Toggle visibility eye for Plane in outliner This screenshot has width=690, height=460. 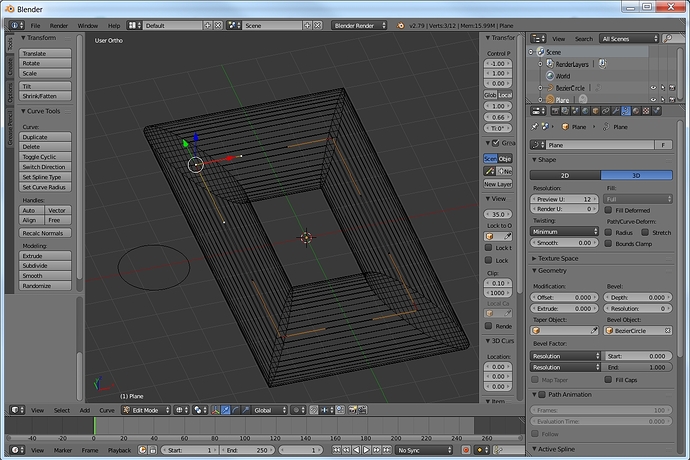(653, 100)
